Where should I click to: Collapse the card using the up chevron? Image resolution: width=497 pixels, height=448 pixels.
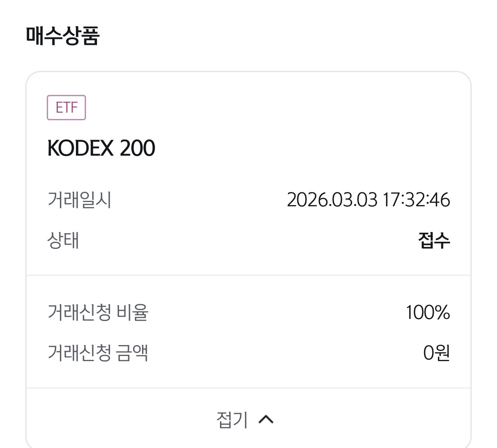coord(266,419)
